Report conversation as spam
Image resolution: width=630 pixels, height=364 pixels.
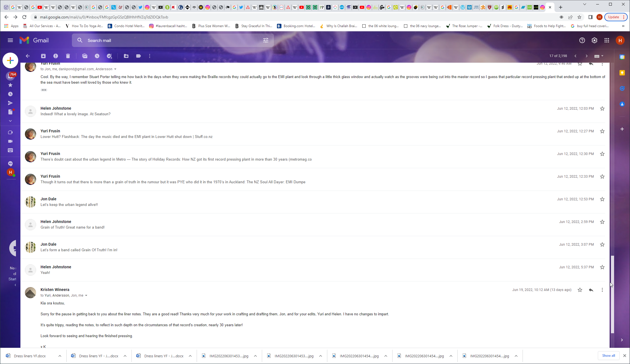(56, 56)
